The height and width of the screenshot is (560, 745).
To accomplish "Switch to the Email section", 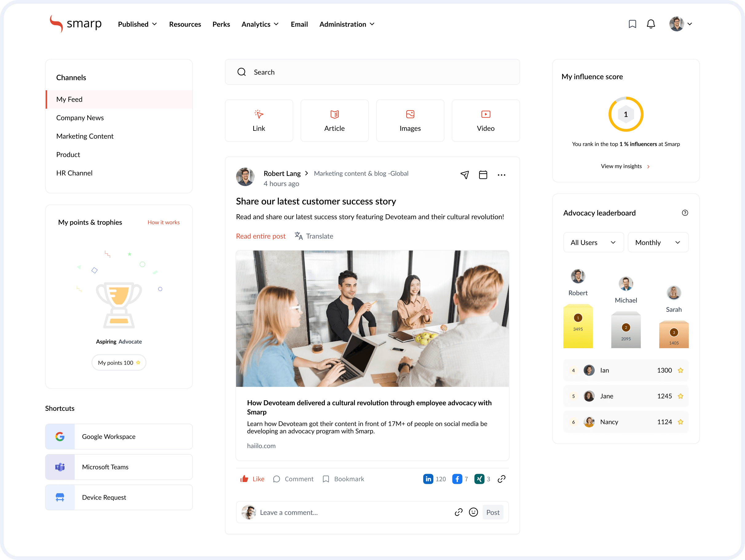I will [299, 24].
